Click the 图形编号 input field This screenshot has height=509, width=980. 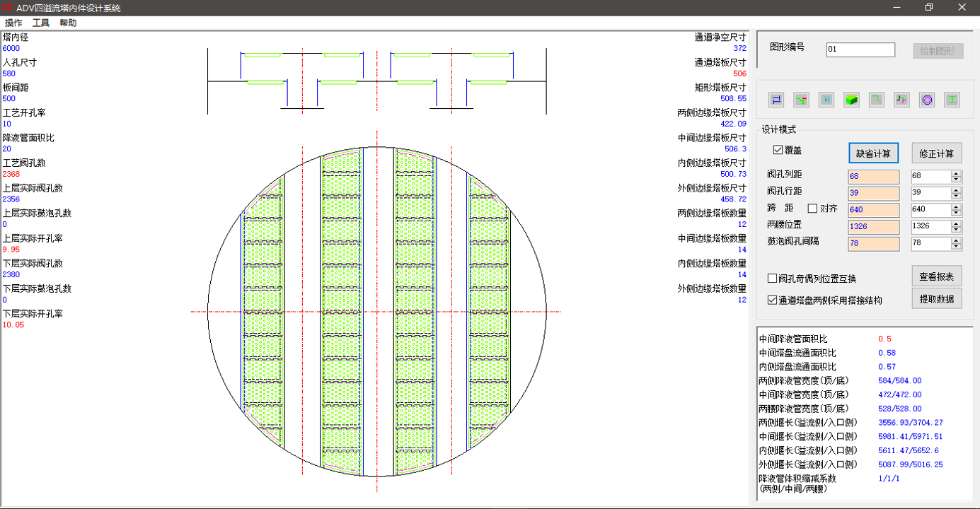pyautogui.click(x=860, y=50)
